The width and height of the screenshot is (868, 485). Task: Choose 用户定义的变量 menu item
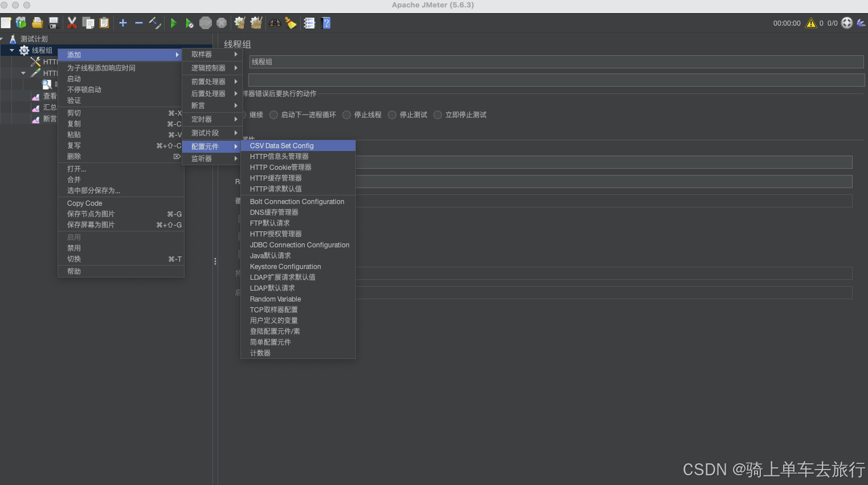pos(298,320)
